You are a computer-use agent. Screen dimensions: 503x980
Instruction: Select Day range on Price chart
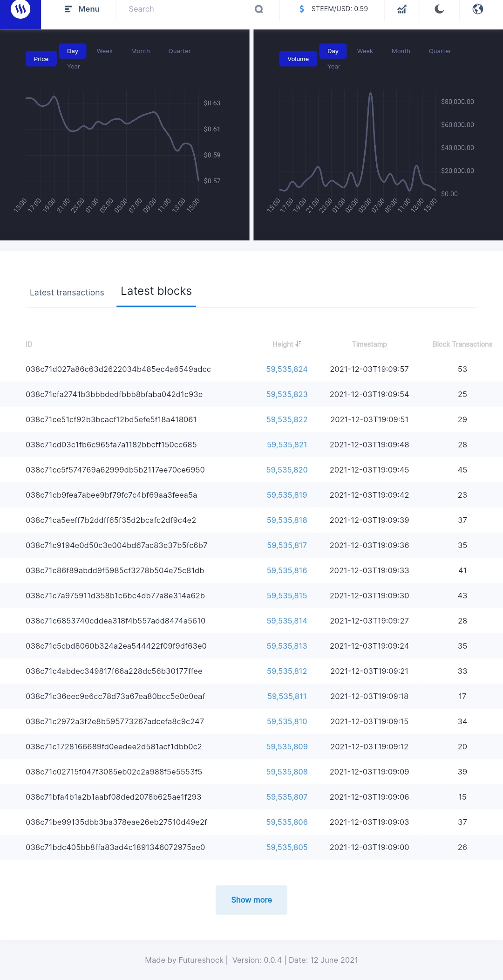click(x=73, y=51)
